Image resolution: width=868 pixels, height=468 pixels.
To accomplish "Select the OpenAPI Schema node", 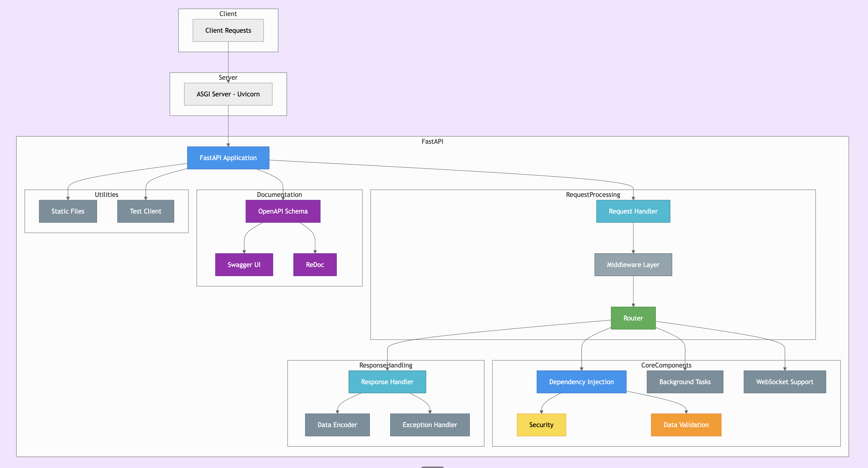I will point(283,211).
